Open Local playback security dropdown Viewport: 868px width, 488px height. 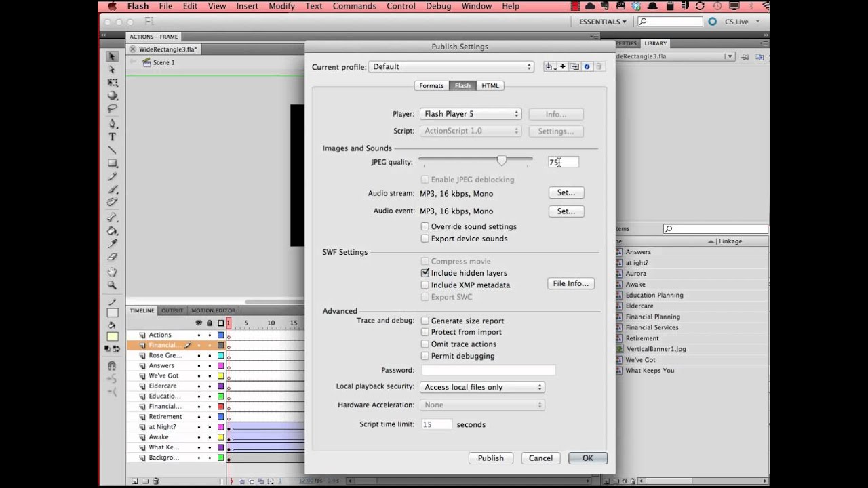click(482, 387)
